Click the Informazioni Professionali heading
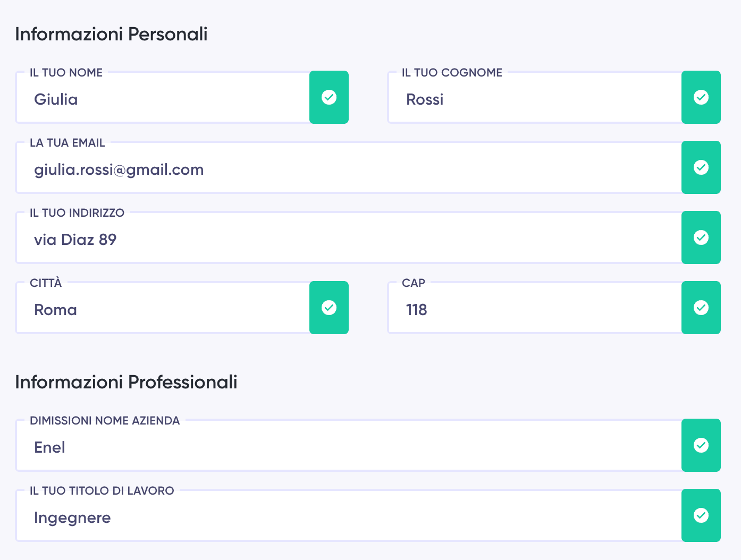The image size is (741, 560). pos(126,382)
